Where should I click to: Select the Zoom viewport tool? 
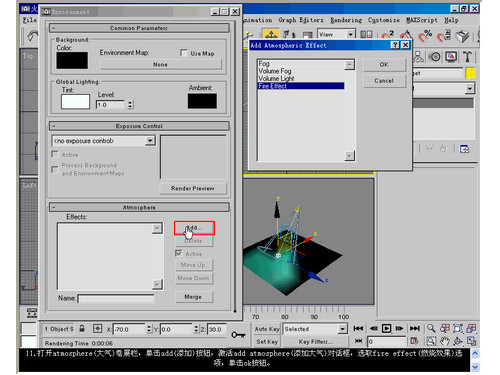[431, 328]
